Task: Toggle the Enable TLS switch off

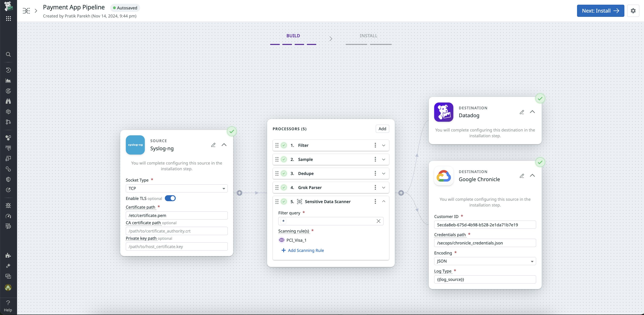Action: [x=170, y=198]
